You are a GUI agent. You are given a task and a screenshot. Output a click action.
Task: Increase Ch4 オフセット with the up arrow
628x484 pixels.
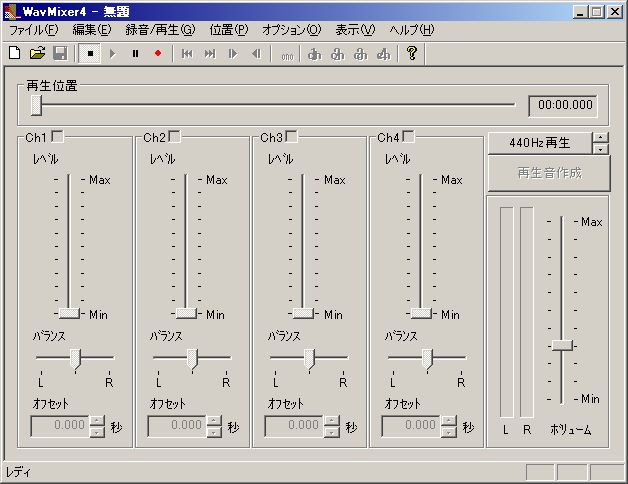pos(448,421)
